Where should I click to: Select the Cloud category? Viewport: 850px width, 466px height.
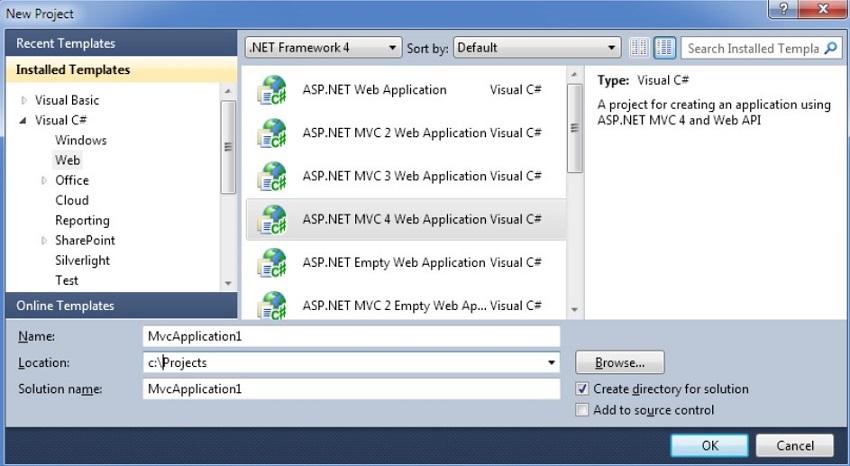point(72,200)
